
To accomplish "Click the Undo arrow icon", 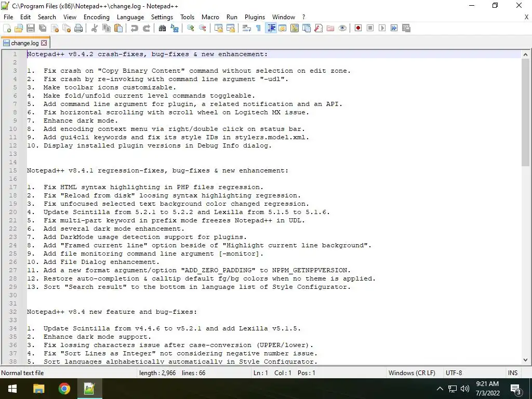I will (x=135, y=28).
